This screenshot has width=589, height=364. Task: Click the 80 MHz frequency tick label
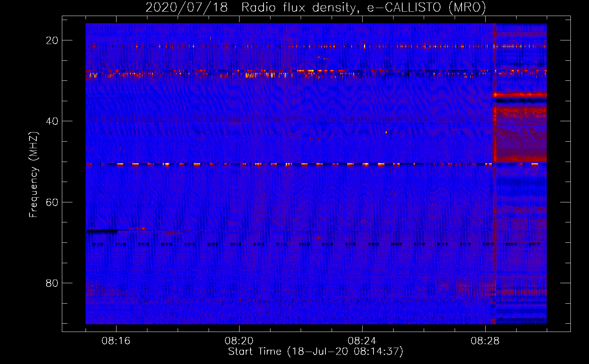tap(52, 283)
